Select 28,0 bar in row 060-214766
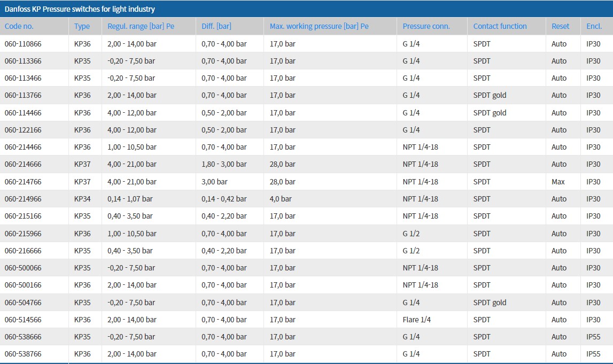The height and width of the screenshot is (364, 613). pyautogui.click(x=283, y=182)
